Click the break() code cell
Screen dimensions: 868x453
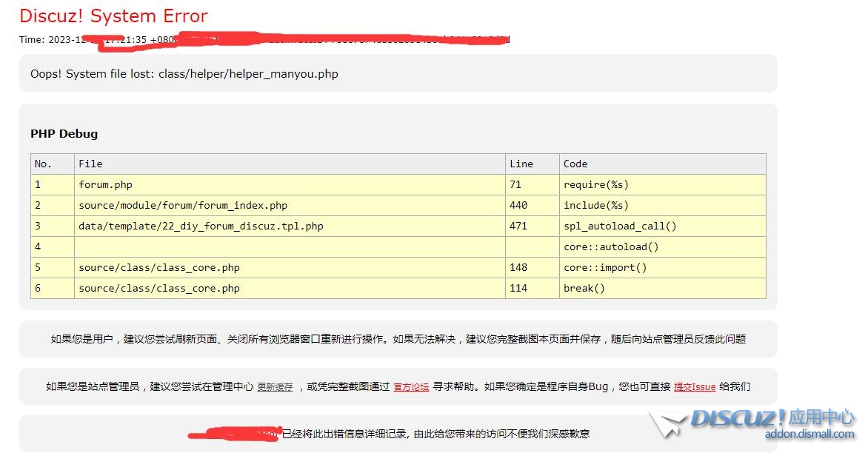tap(584, 289)
